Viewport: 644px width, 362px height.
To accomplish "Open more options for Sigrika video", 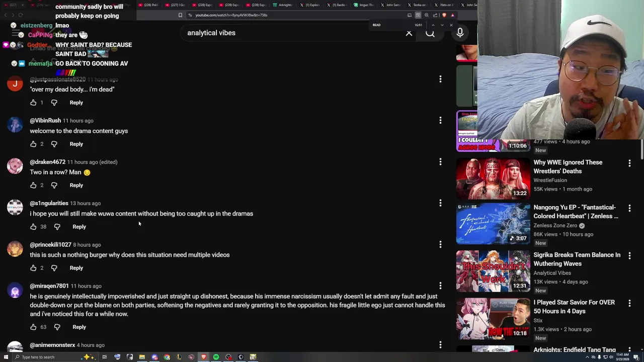I will [629, 256].
